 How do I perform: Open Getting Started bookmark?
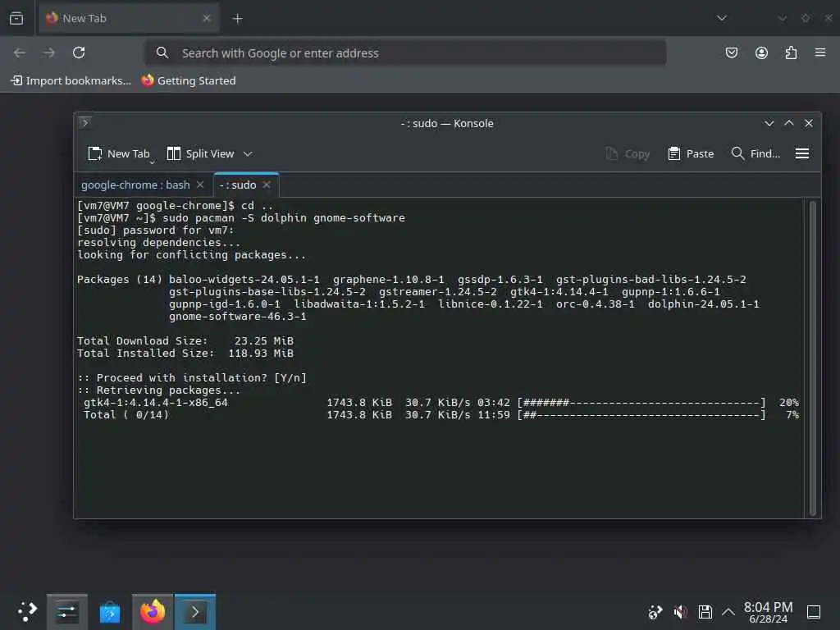click(x=189, y=80)
